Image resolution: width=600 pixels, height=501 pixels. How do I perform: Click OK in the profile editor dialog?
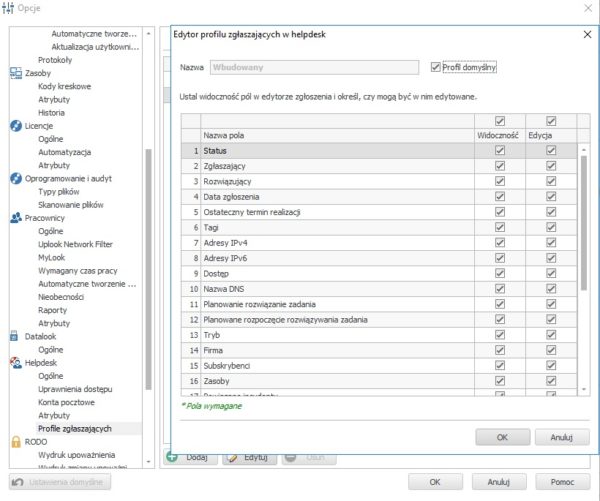(x=502, y=437)
